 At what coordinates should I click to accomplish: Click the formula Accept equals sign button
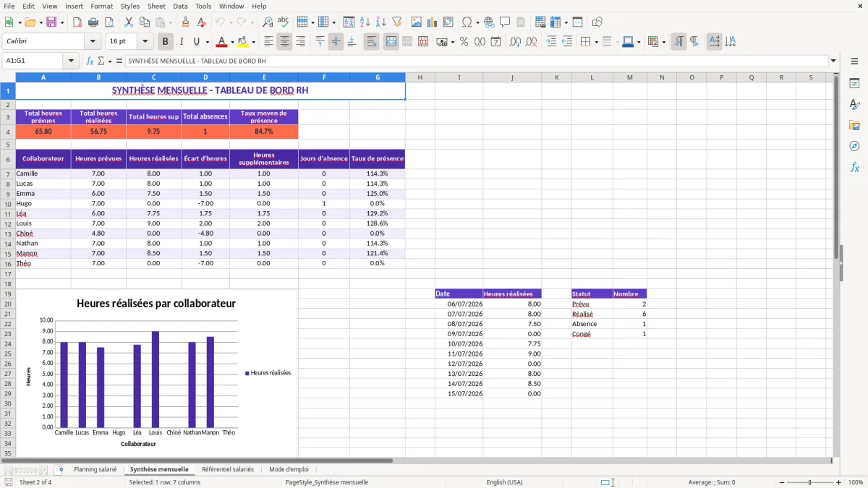tap(119, 61)
